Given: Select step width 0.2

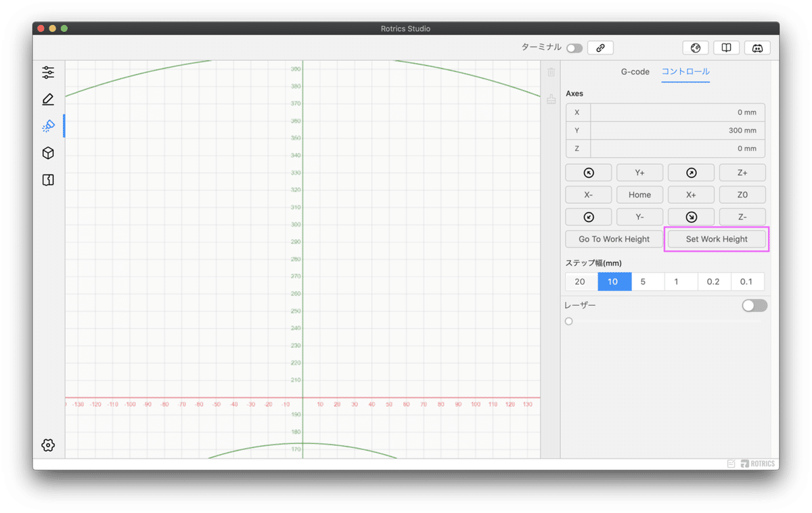Looking at the screenshot, I should pos(714,282).
